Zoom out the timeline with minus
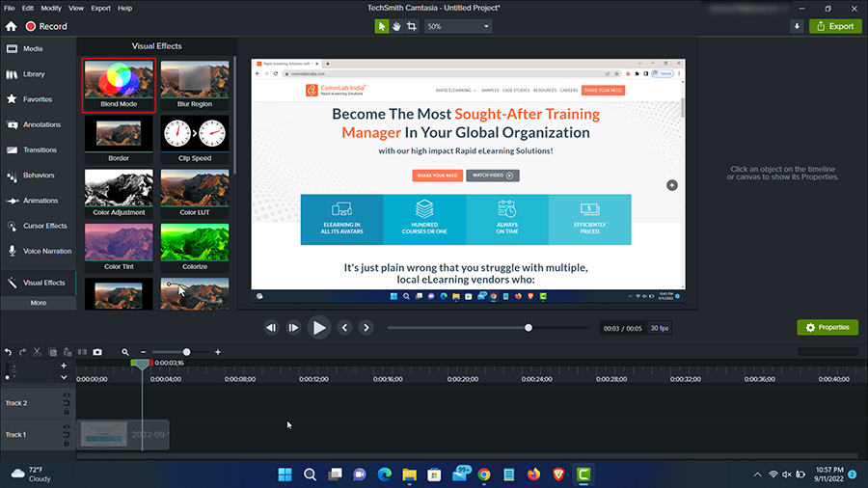The height and width of the screenshot is (488, 868). coord(144,352)
